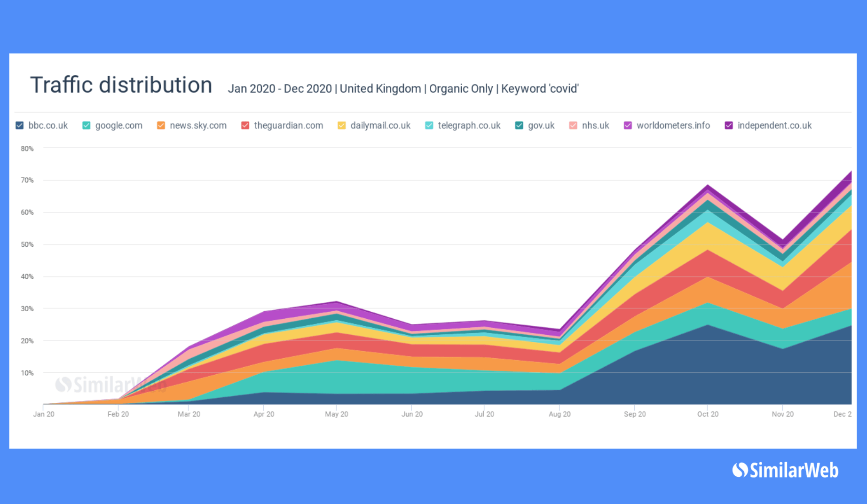Click the Jun 20 axis label
The image size is (867, 504).
pyautogui.click(x=412, y=414)
